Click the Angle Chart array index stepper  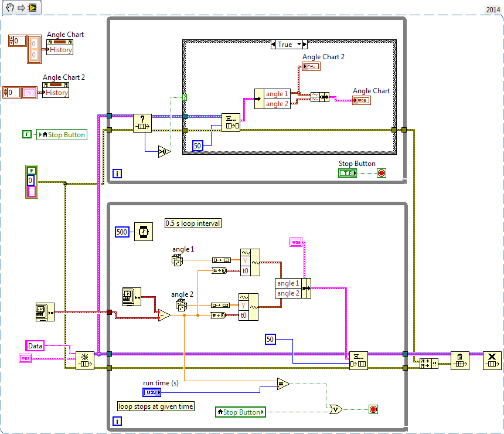point(12,41)
